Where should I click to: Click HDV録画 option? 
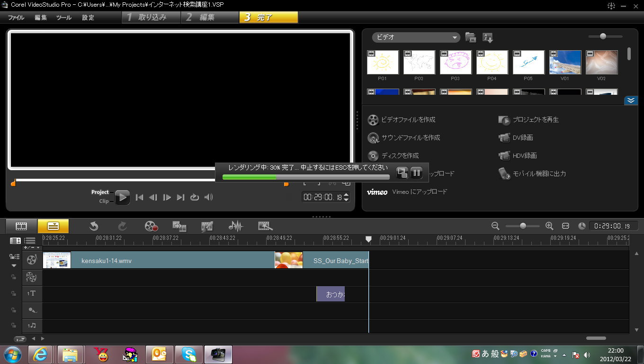pyautogui.click(x=518, y=156)
